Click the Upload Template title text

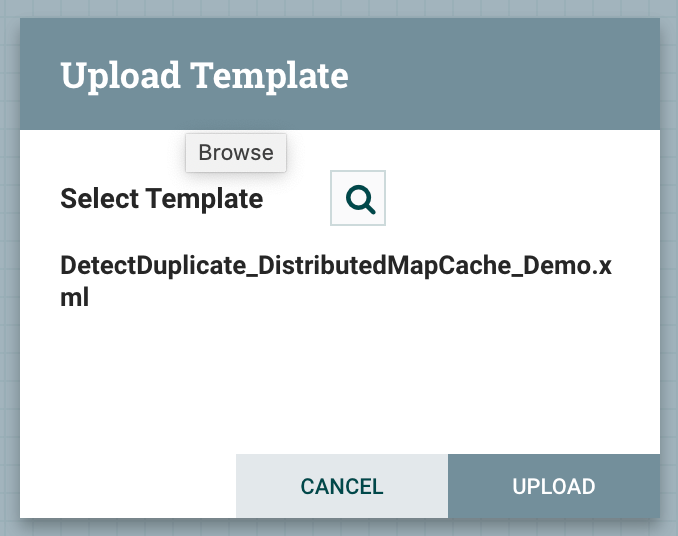point(205,76)
